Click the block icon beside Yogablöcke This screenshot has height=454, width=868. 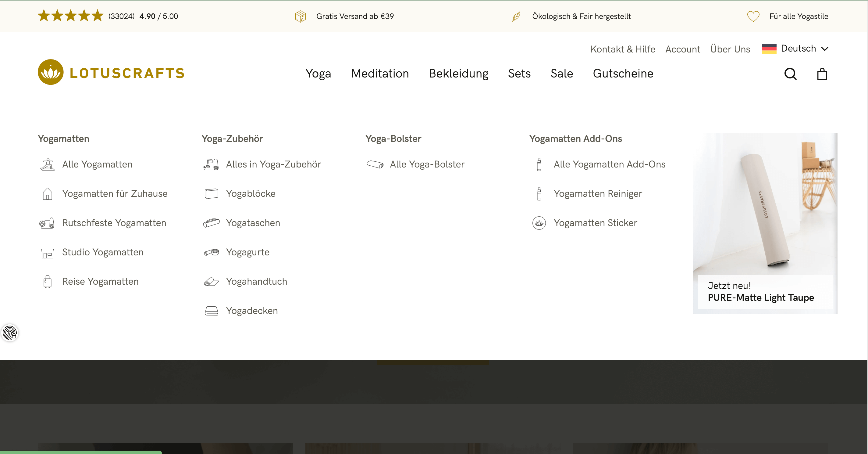[211, 194]
